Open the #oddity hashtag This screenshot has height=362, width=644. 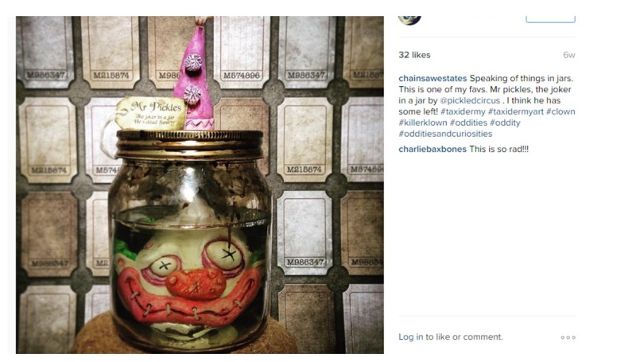tap(505, 123)
